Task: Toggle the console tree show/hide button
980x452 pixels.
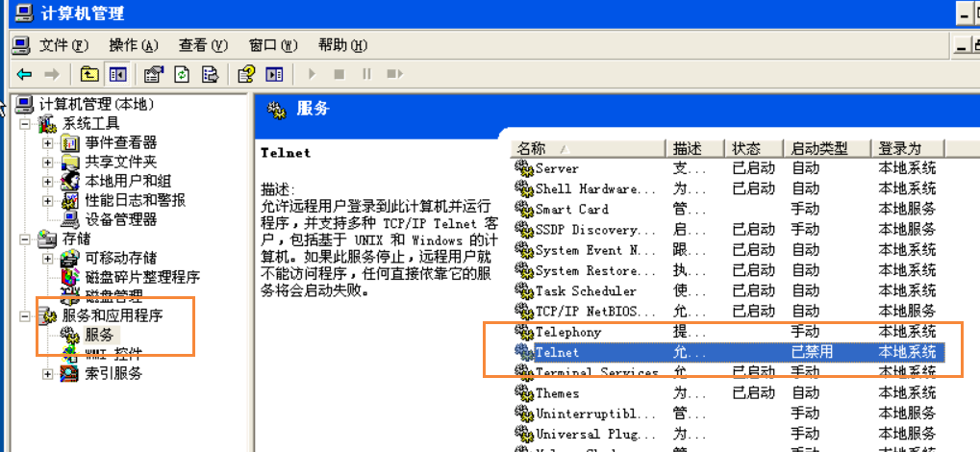Action: (x=117, y=74)
